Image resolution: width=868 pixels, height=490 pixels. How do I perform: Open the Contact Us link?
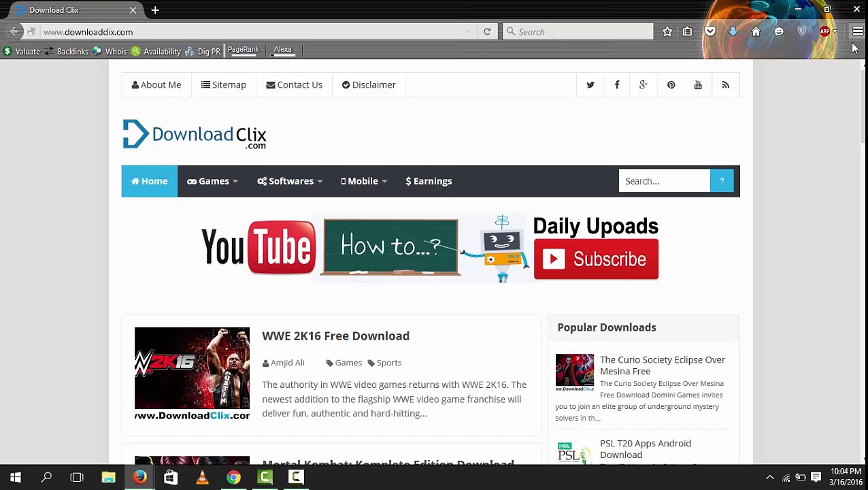[294, 85]
